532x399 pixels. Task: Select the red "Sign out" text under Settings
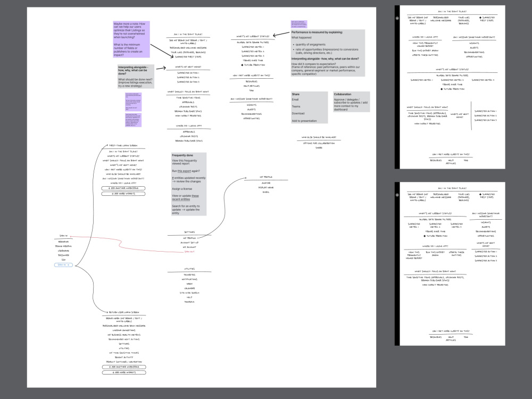(189, 252)
